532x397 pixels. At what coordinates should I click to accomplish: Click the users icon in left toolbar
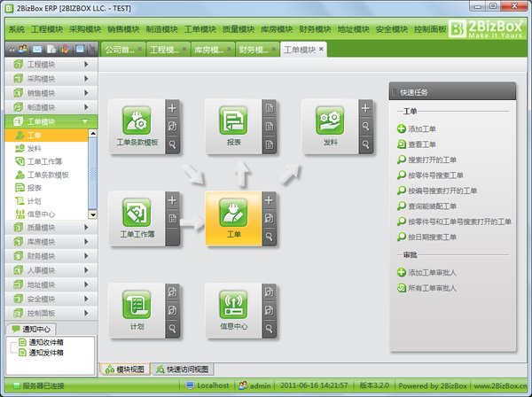pos(23,50)
